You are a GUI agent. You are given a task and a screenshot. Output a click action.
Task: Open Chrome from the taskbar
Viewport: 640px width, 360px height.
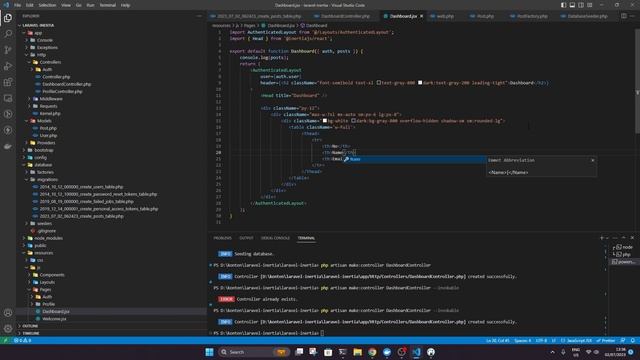372,352
